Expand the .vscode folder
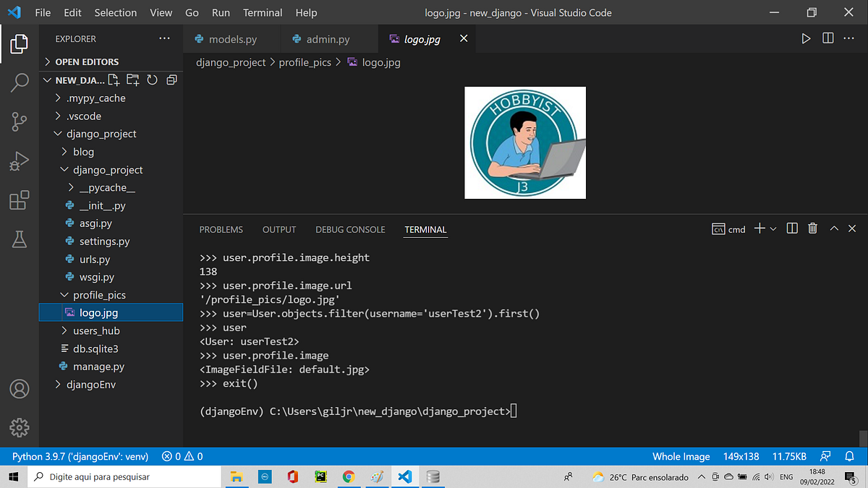Screen dimensions: 868x488 pyautogui.click(x=82, y=116)
